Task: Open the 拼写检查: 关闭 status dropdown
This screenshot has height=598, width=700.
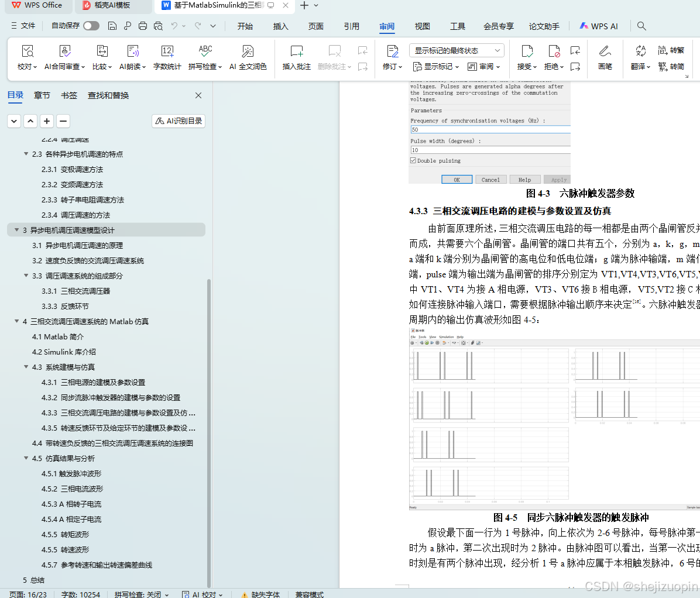Action: [x=142, y=594]
